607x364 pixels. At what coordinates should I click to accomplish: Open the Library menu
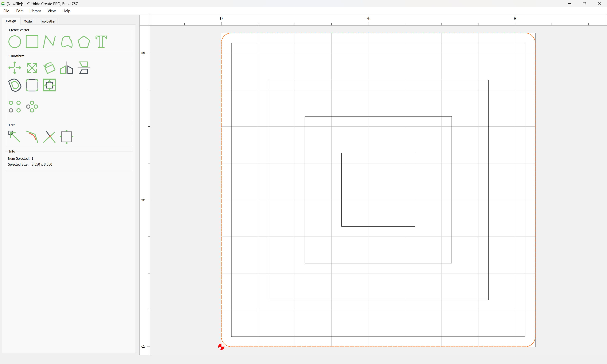(x=35, y=11)
